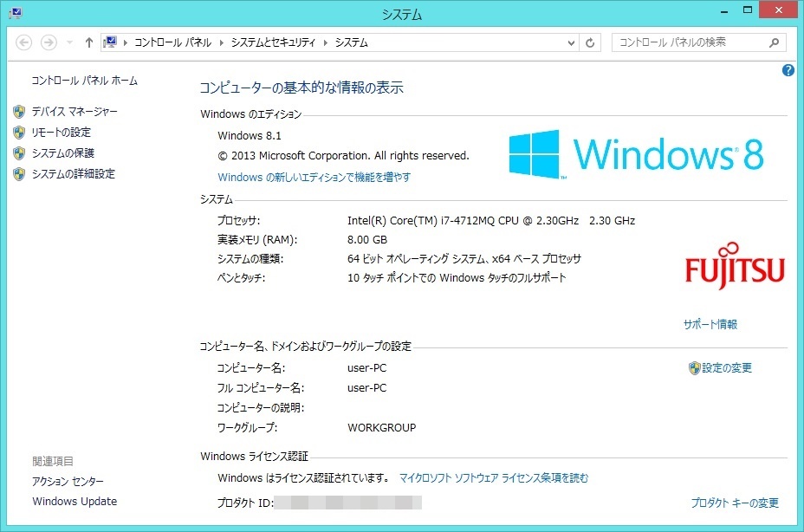804x532 pixels.
Task: Open デバイス マネージャー
Action: point(75,111)
